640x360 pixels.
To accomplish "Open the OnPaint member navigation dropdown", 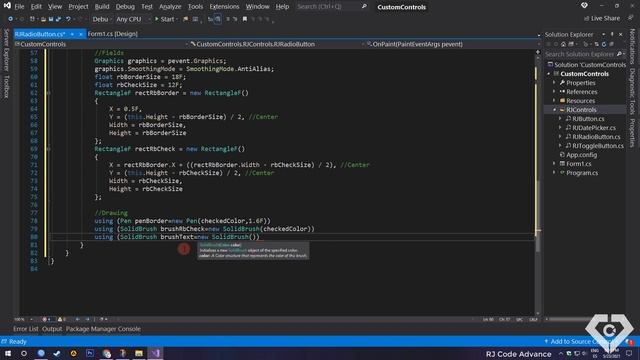I will 451,44.
